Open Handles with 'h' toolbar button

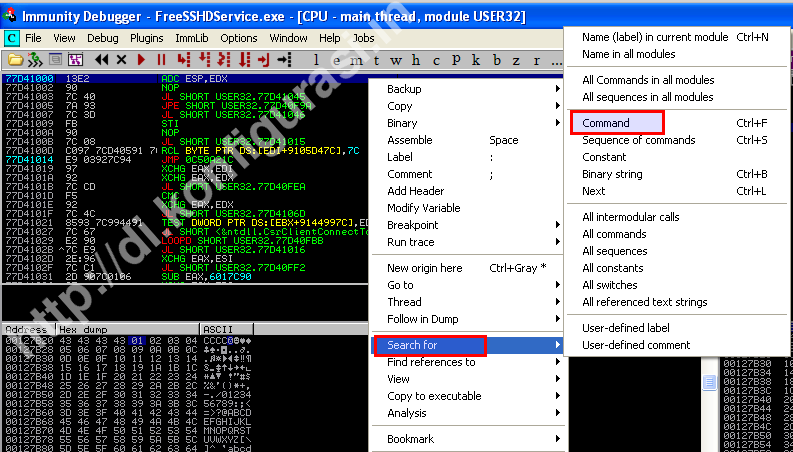coord(416,60)
